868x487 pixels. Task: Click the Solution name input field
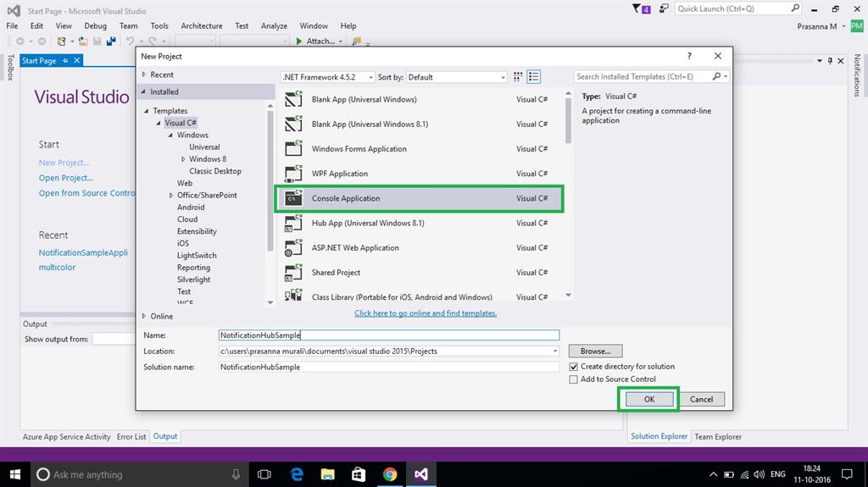click(388, 367)
